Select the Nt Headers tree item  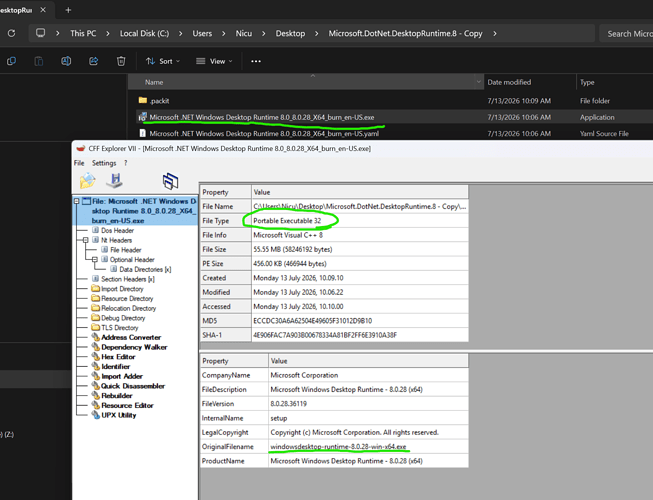click(x=116, y=240)
